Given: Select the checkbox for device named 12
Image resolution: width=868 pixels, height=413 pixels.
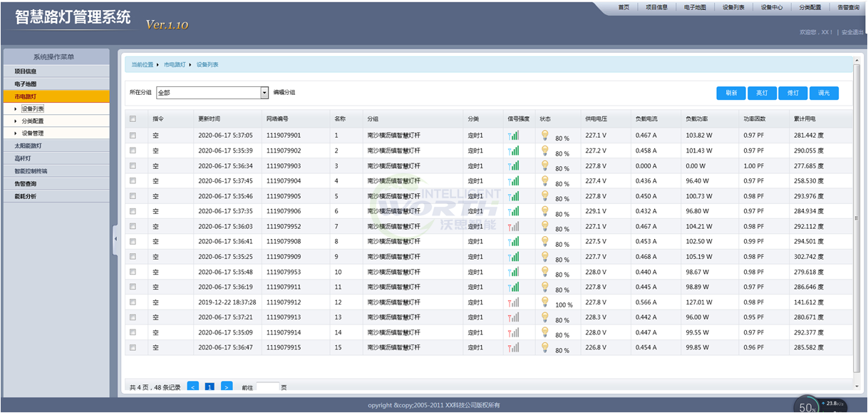Looking at the screenshot, I should point(133,302).
